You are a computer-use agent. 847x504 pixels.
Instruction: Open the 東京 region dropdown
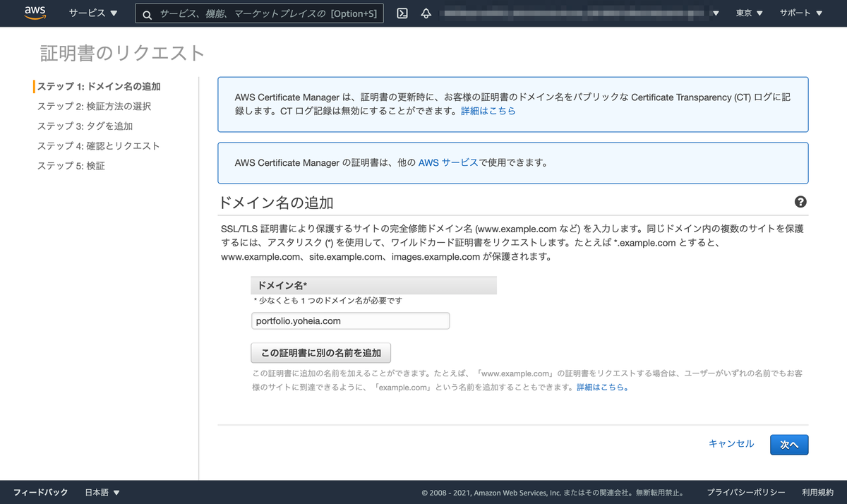click(749, 13)
